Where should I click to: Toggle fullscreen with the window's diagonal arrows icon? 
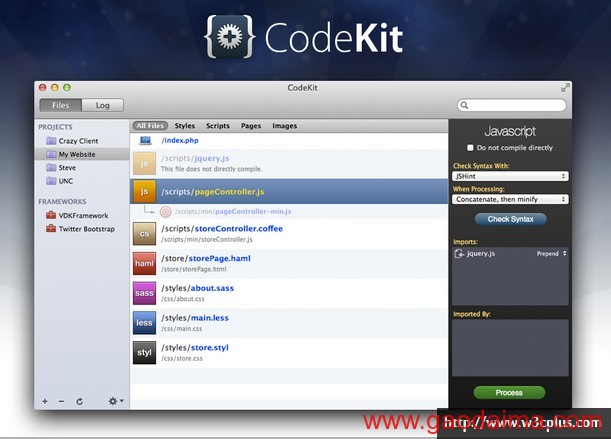point(565,88)
